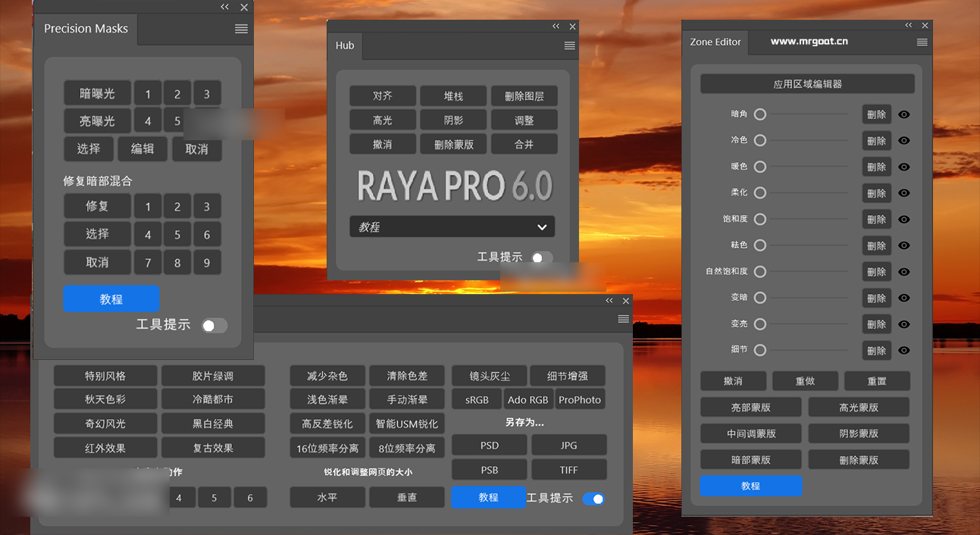Switch to the Precision Masks tab

pyautogui.click(x=86, y=29)
